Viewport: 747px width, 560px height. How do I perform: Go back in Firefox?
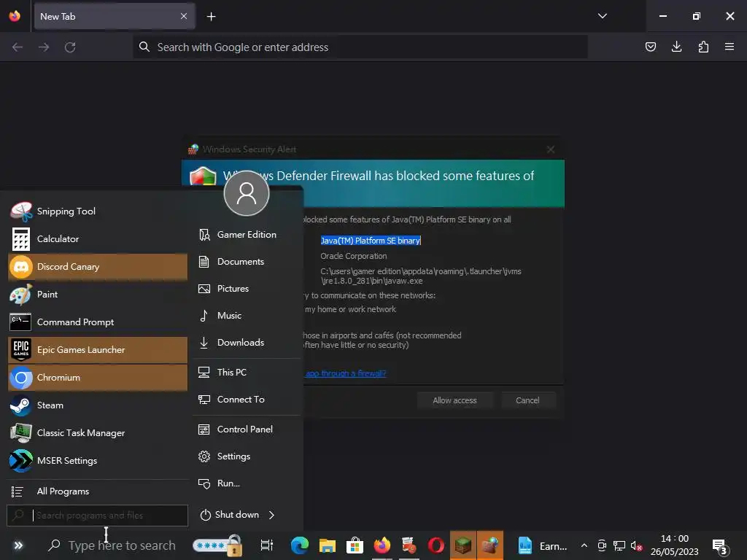pos(18,47)
